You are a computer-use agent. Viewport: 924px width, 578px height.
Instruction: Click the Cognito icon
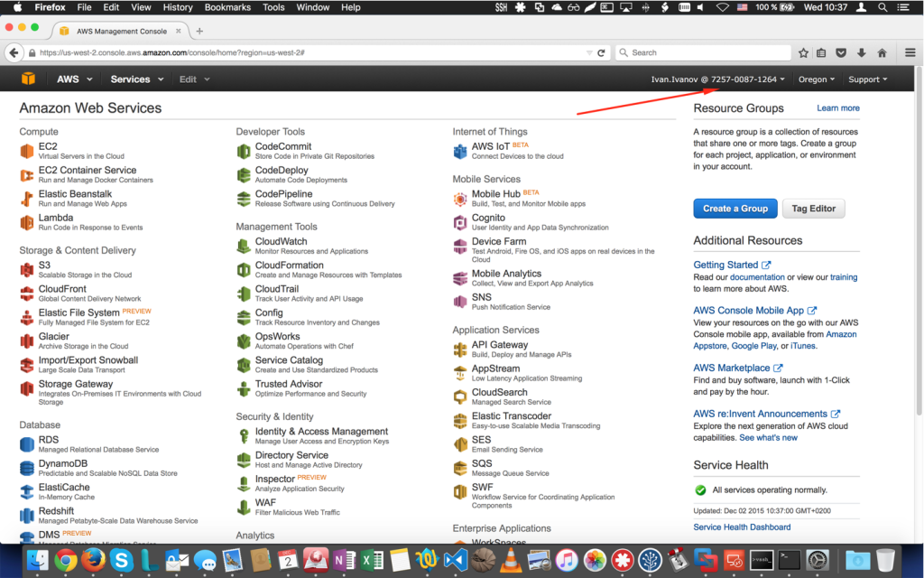[x=460, y=222]
